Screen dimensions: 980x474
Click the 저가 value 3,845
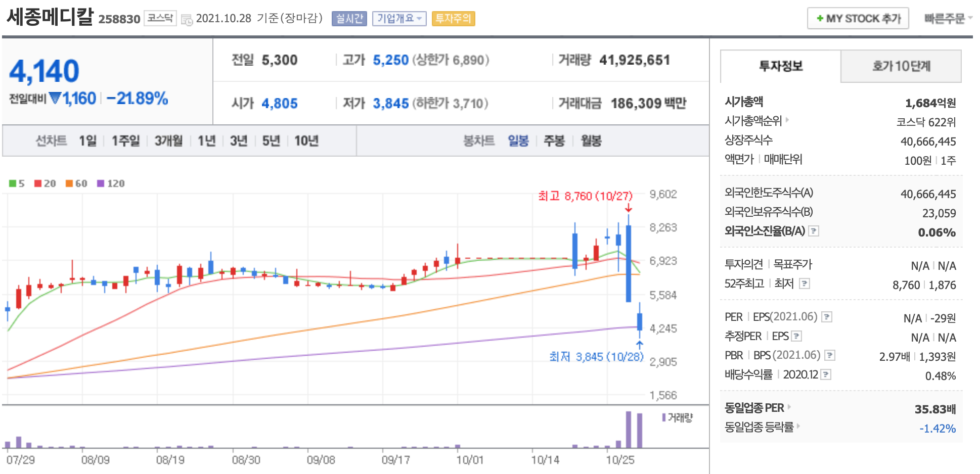390,104
